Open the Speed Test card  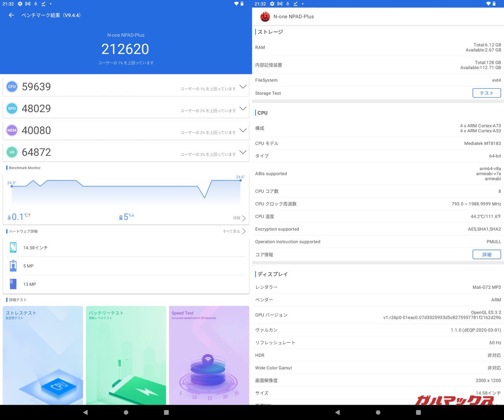(209, 355)
